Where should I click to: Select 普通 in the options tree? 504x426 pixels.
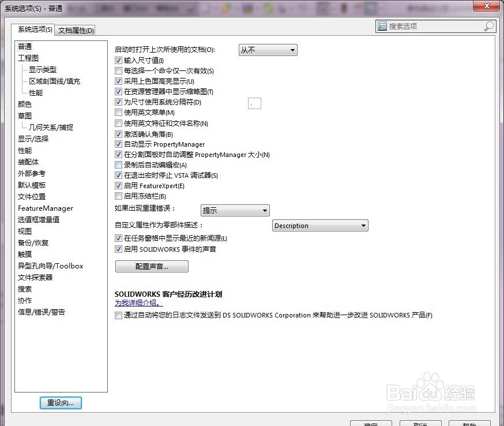pyautogui.click(x=25, y=47)
